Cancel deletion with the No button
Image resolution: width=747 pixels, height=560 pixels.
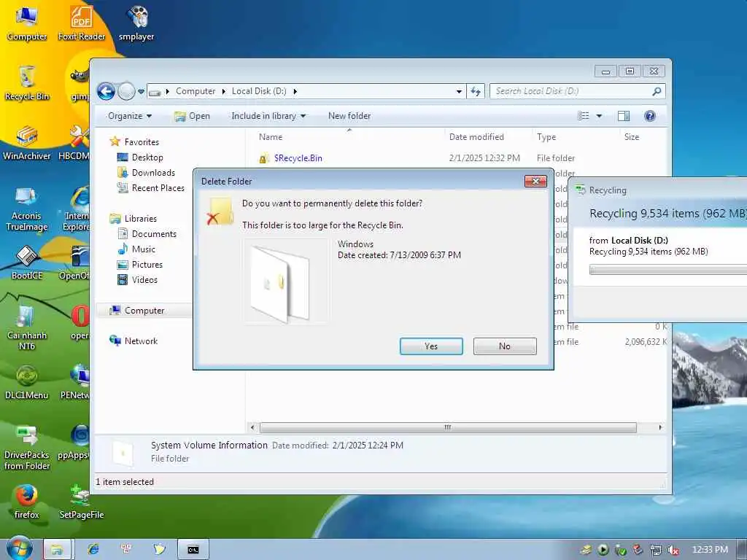(x=505, y=346)
